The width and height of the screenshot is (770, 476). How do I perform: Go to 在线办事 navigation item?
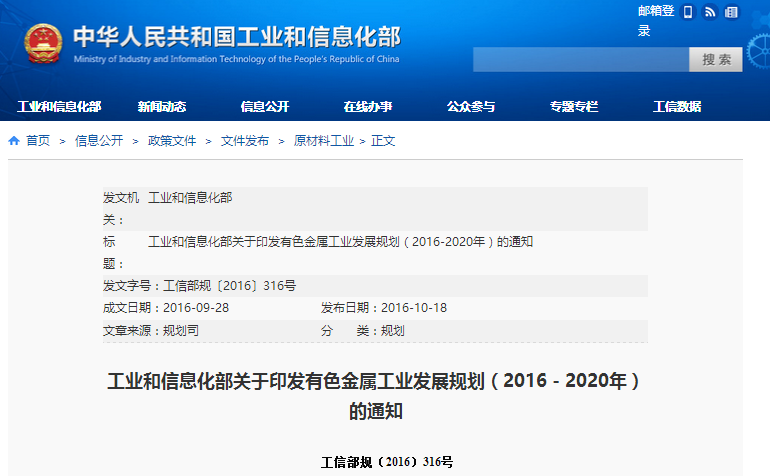pos(368,107)
